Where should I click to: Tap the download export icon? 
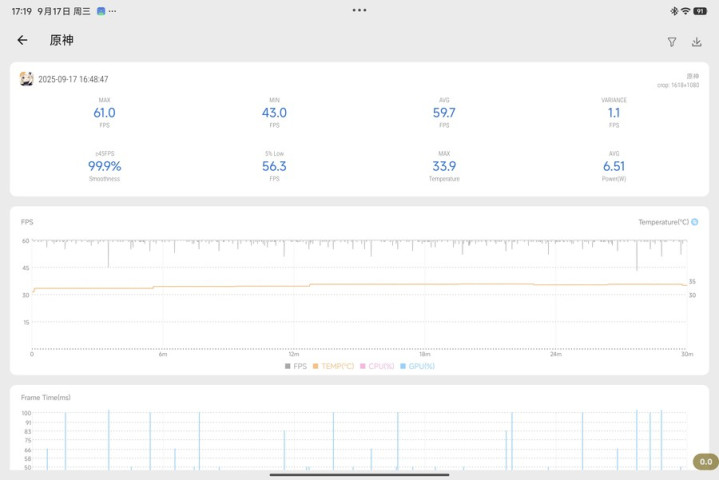[x=697, y=42]
